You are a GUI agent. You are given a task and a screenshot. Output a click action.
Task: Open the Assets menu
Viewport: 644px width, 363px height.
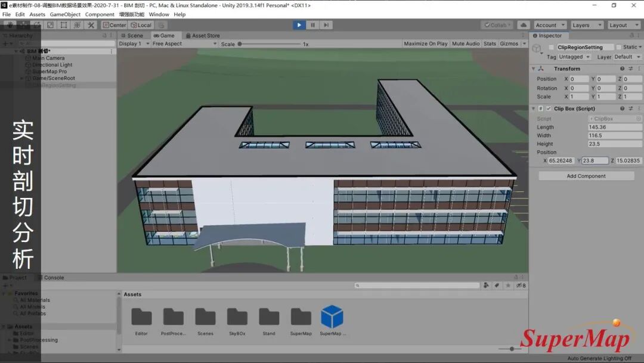(38, 14)
